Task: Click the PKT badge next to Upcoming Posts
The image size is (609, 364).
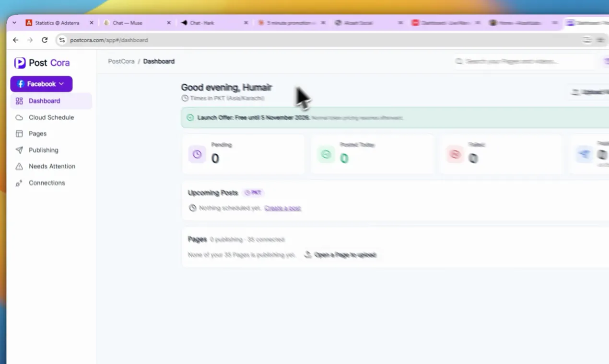Action: click(254, 193)
